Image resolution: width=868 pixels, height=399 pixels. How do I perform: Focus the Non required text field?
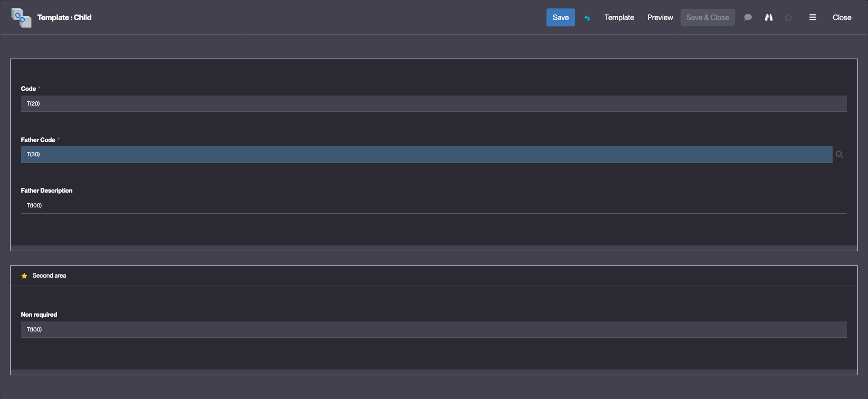433,329
